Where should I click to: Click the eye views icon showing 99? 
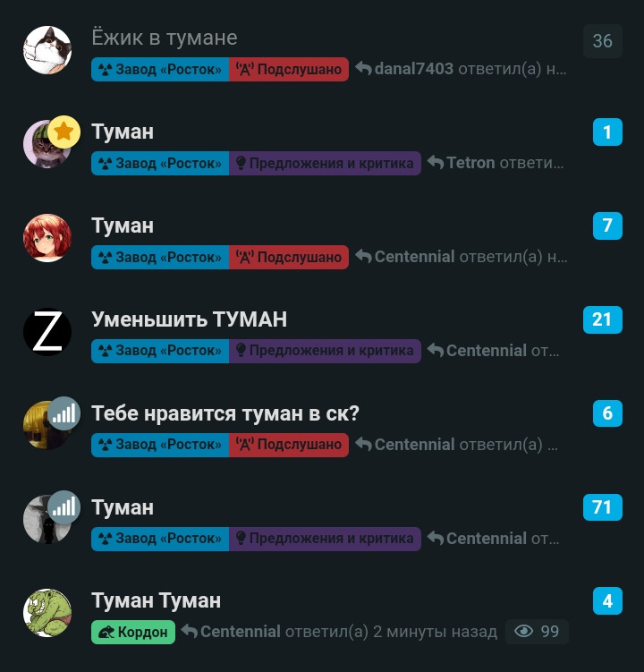[x=523, y=631]
